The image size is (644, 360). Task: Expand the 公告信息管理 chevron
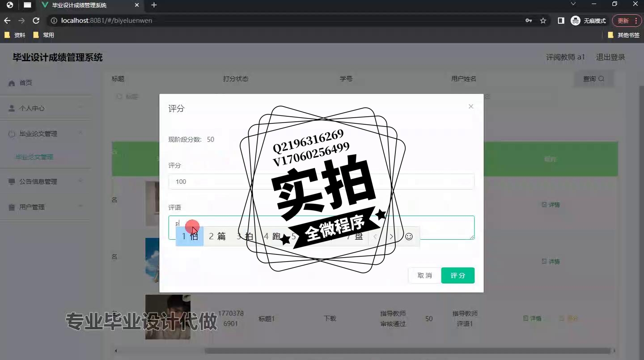point(80,181)
